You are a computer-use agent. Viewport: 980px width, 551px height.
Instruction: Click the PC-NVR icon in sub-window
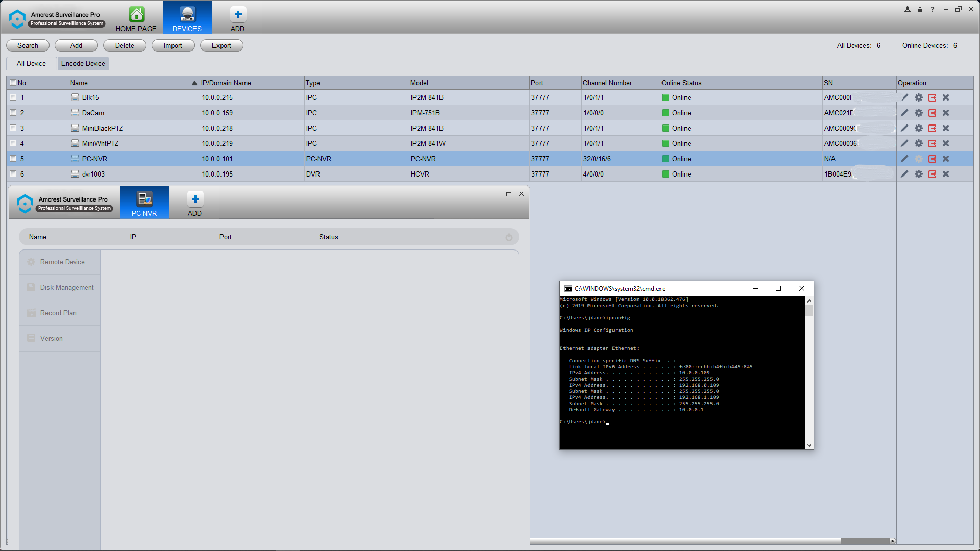click(144, 199)
